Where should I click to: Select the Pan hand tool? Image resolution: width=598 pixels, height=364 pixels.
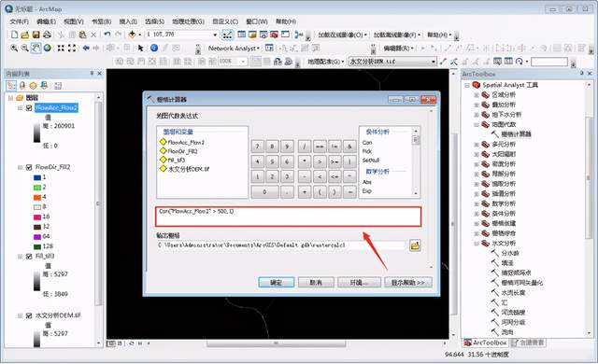pos(36,48)
